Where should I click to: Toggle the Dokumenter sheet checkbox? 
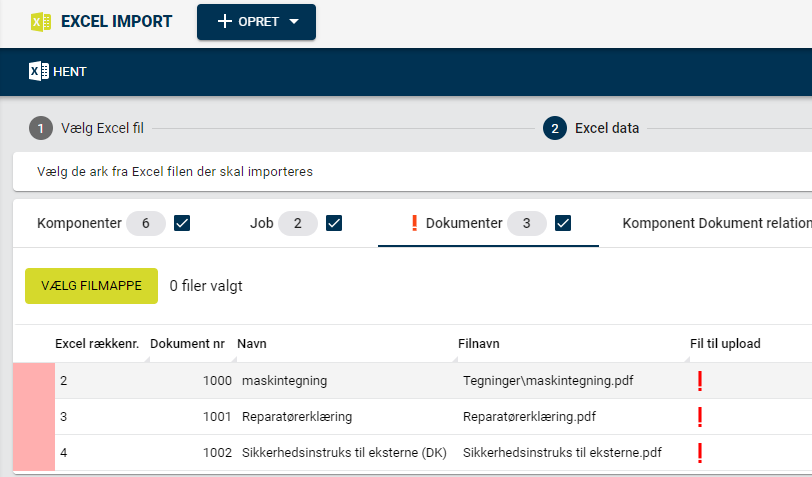(563, 223)
